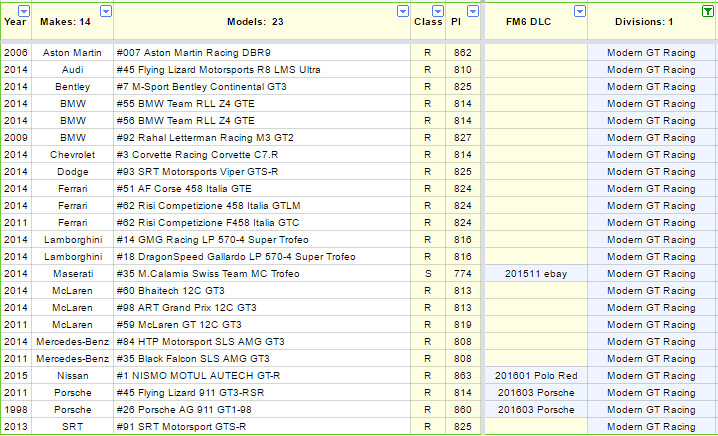Image resolution: width=718 pixels, height=436 pixels.
Task: Click #60 Bhaitech 12C GT3 cell
Action: [x=262, y=290]
